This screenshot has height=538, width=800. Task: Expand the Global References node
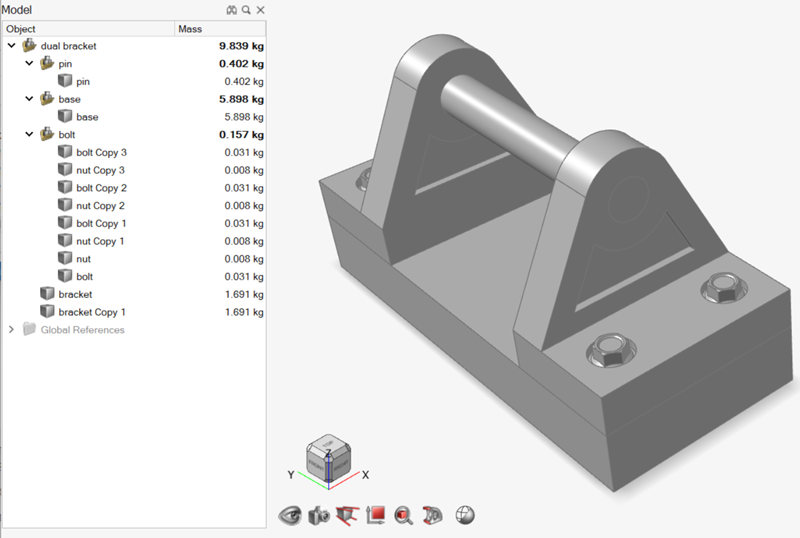click(11, 330)
